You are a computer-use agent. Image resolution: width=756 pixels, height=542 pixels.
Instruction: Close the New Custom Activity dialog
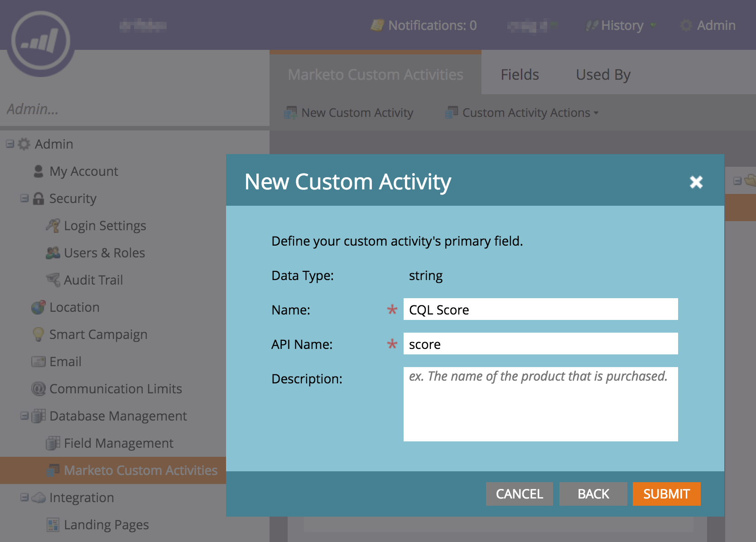click(x=696, y=182)
